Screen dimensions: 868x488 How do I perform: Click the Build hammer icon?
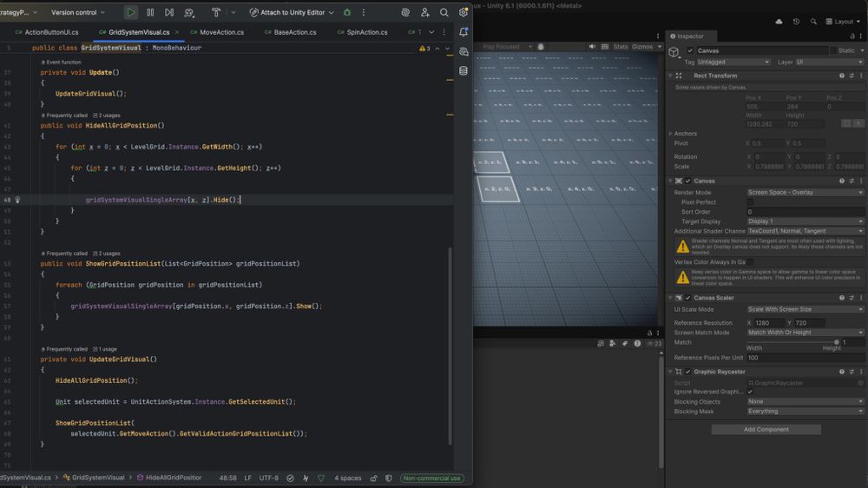(x=216, y=13)
